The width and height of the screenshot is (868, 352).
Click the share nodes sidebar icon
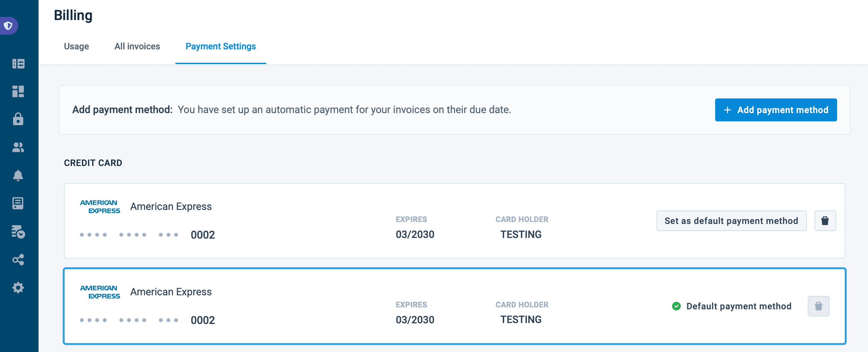pyautogui.click(x=18, y=260)
